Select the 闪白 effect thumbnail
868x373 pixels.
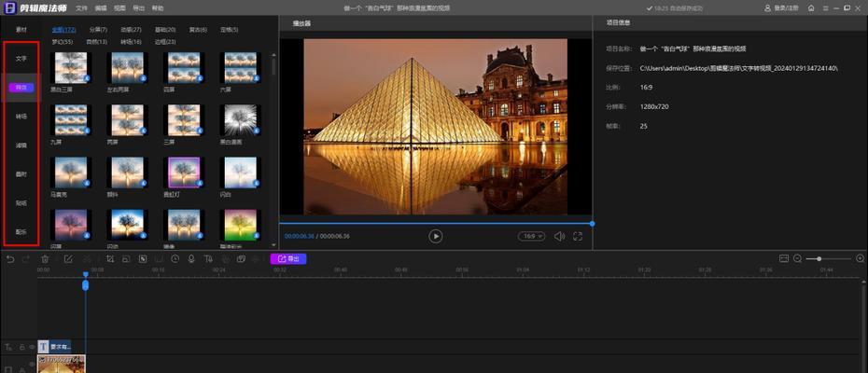point(240,173)
